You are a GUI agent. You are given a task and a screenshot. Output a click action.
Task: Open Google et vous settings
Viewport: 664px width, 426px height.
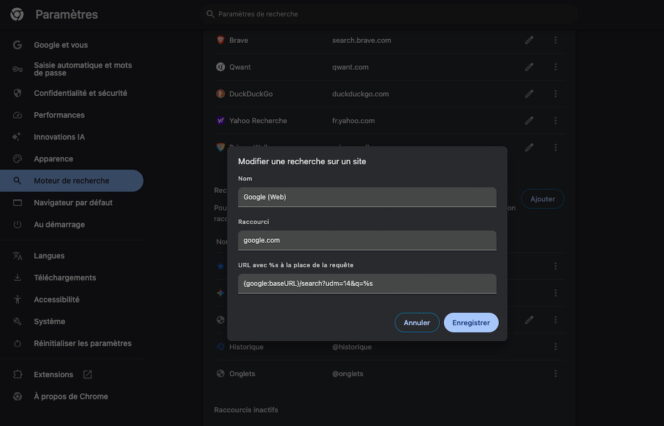pos(61,45)
